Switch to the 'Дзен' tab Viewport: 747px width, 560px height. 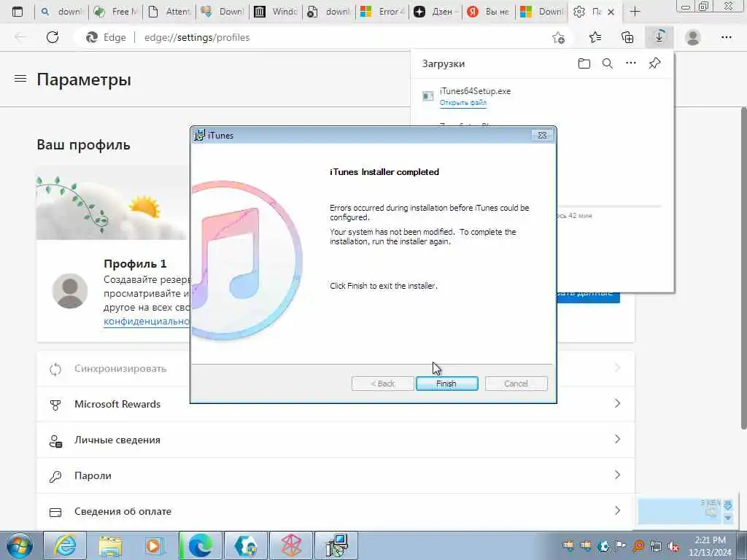(435, 12)
